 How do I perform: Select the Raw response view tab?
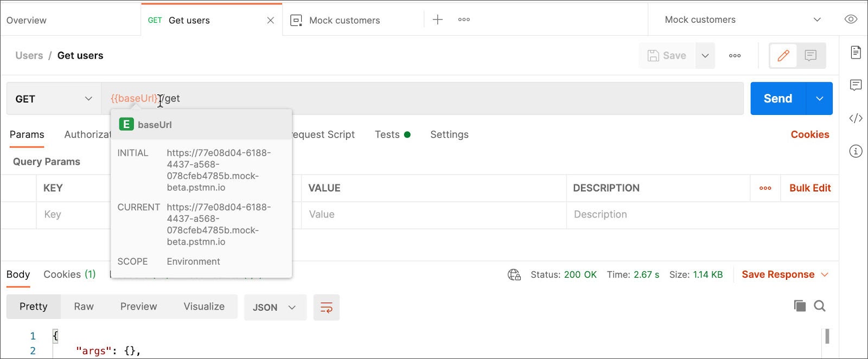[x=84, y=306]
